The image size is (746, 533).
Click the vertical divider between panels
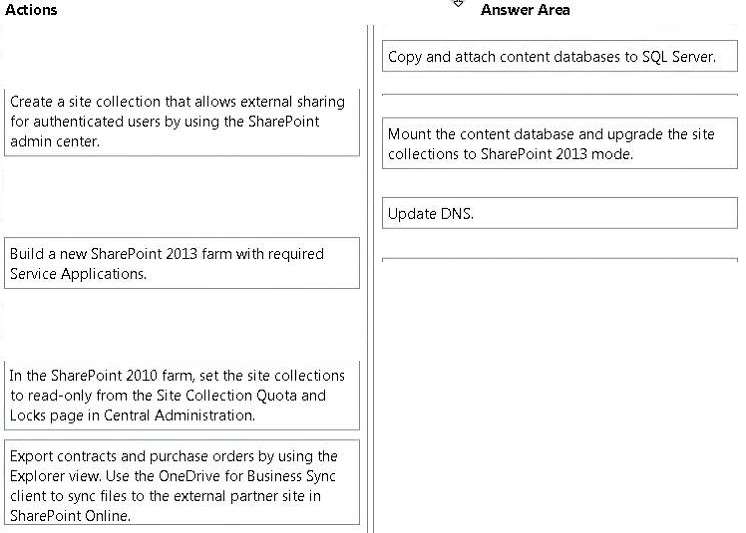point(371,278)
